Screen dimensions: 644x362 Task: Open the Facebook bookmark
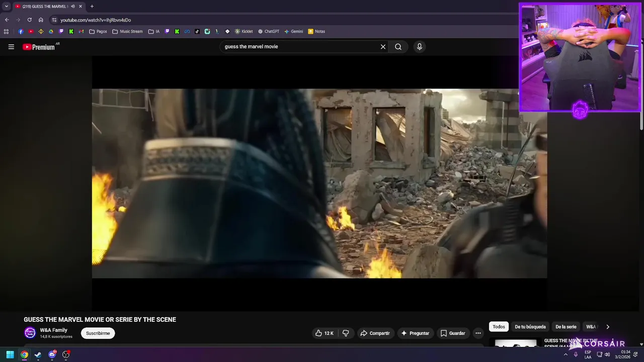click(x=21, y=31)
